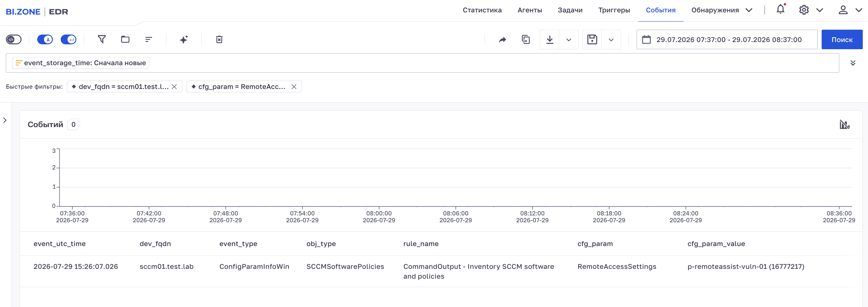Remove the dev_fqdn quick filter

pos(174,86)
